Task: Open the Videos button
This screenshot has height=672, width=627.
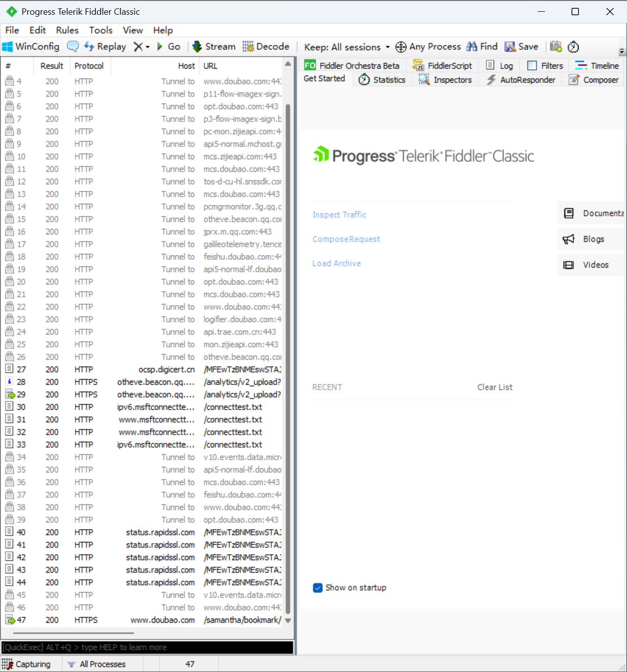Action: coord(591,265)
